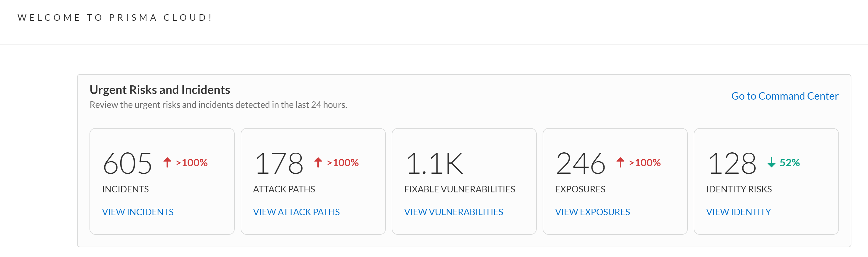
Task: Click the 246 exposures number
Action: pyautogui.click(x=580, y=163)
